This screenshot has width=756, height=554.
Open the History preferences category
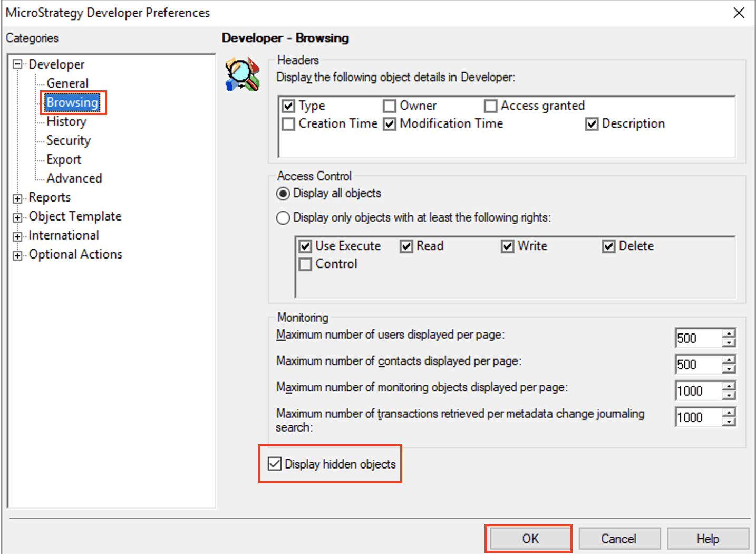[x=66, y=121]
